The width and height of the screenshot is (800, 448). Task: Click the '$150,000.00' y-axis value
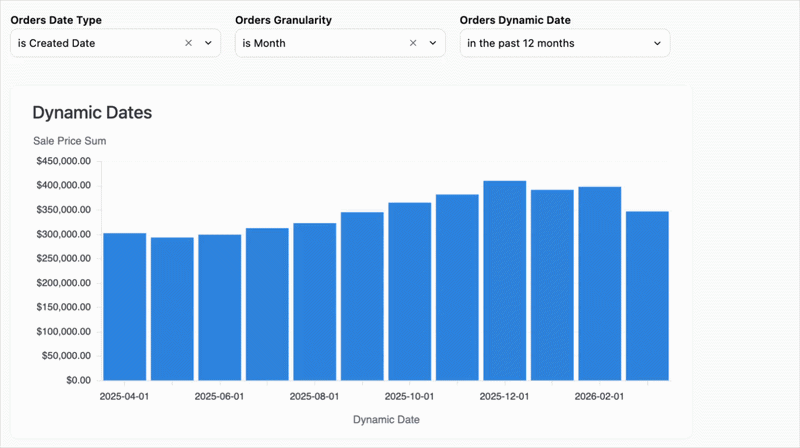(x=64, y=307)
